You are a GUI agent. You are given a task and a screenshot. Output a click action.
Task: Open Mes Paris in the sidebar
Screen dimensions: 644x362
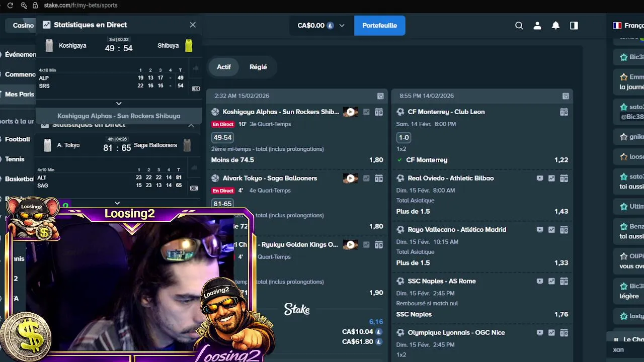click(x=19, y=94)
